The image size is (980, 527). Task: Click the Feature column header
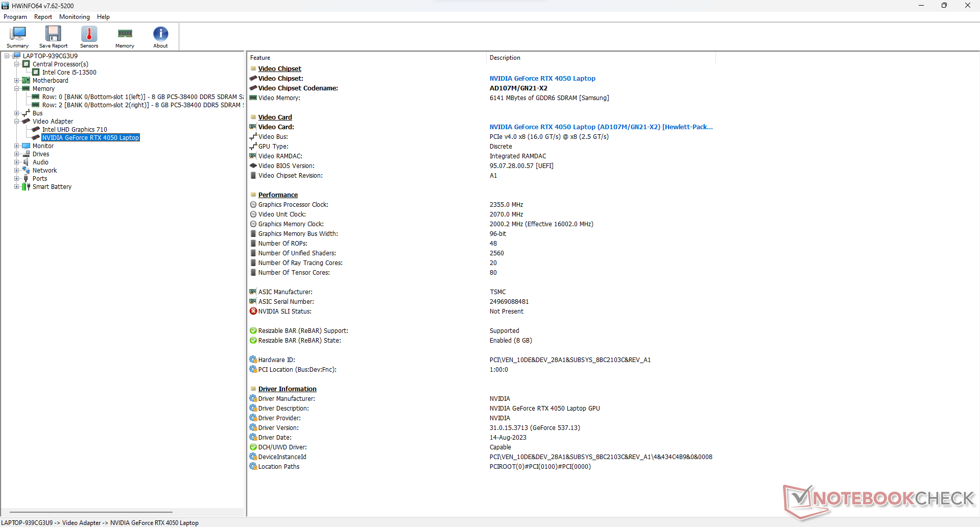click(367, 58)
